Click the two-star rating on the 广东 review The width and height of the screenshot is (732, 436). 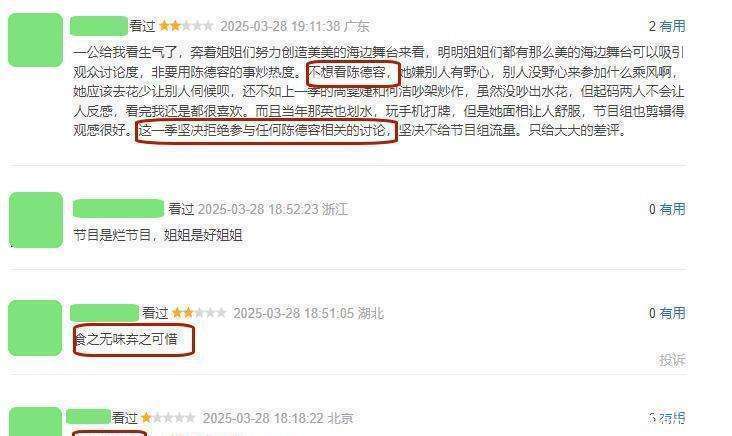186,26
